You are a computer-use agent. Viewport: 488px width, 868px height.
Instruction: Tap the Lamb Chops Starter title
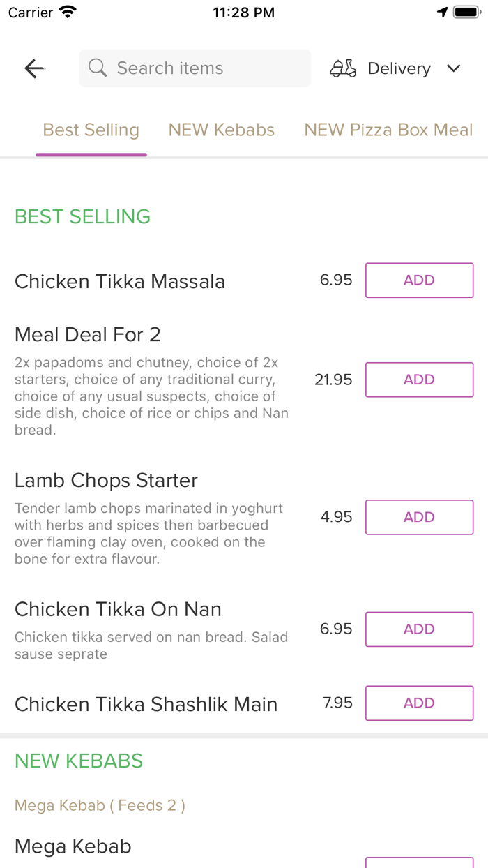coord(106,481)
